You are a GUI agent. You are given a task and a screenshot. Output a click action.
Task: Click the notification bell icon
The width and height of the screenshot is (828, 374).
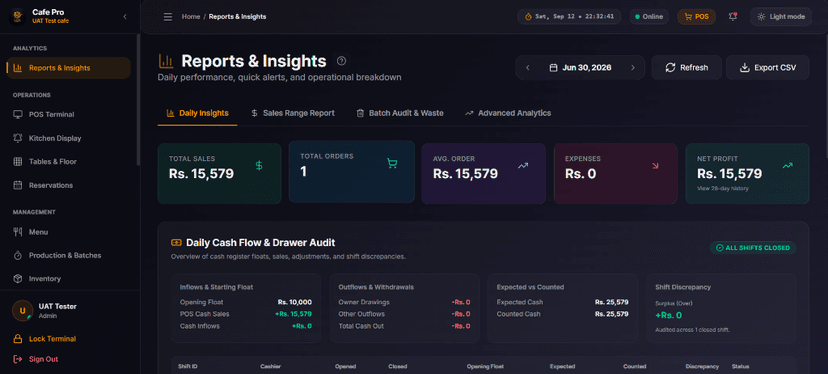pos(732,16)
